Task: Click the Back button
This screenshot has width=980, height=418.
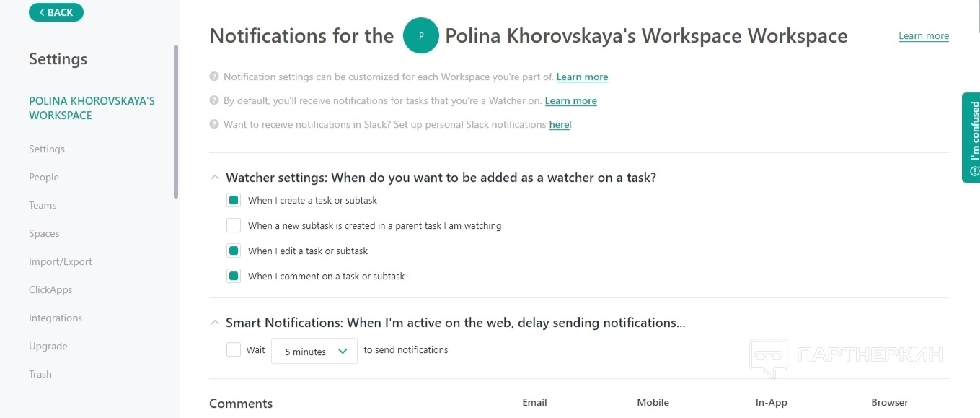Action: click(56, 12)
